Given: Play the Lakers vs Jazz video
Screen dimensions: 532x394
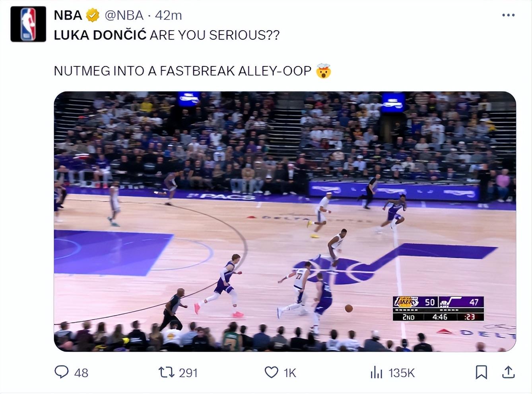Looking at the screenshot, I should point(285,221).
